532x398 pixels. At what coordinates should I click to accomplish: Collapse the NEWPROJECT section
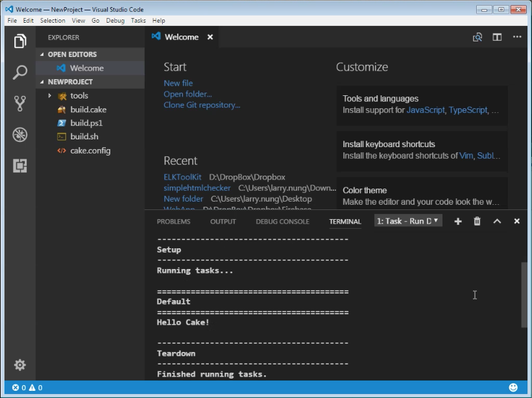pos(42,82)
